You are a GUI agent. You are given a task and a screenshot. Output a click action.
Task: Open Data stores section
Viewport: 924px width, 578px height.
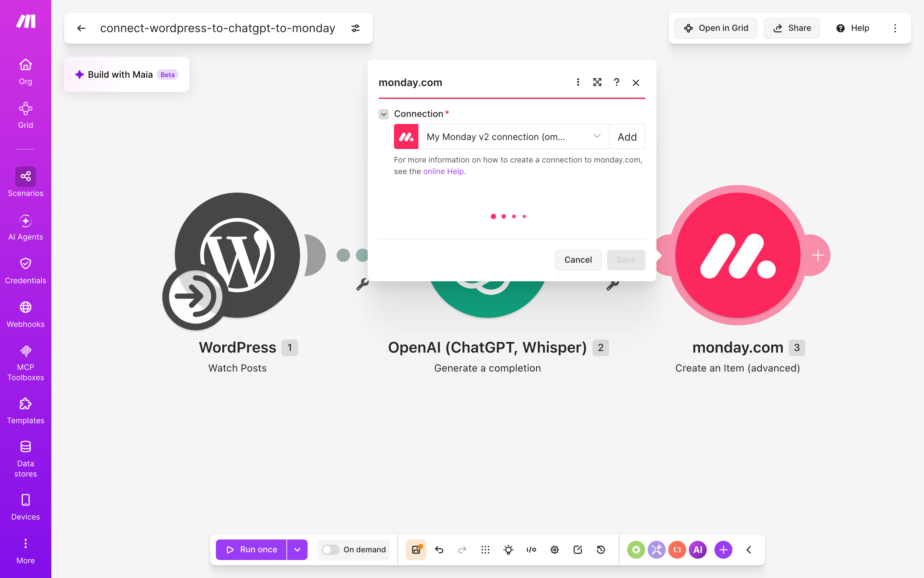(26, 459)
